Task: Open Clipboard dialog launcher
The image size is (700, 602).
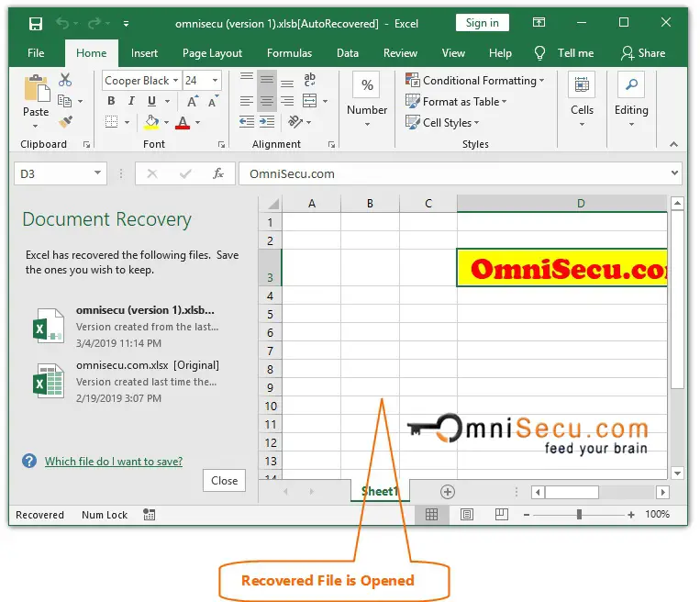Action: [x=86, y=144]
